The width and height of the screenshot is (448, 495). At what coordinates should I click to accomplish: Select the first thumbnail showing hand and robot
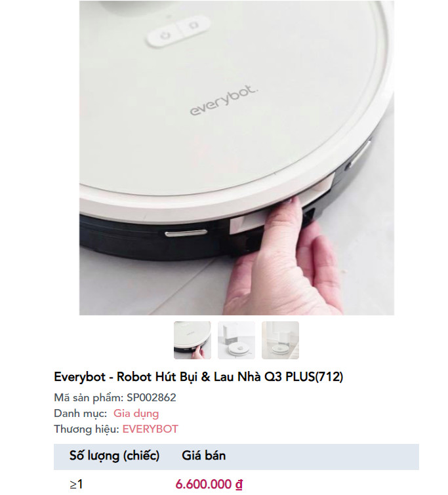[x=192, y=340]
